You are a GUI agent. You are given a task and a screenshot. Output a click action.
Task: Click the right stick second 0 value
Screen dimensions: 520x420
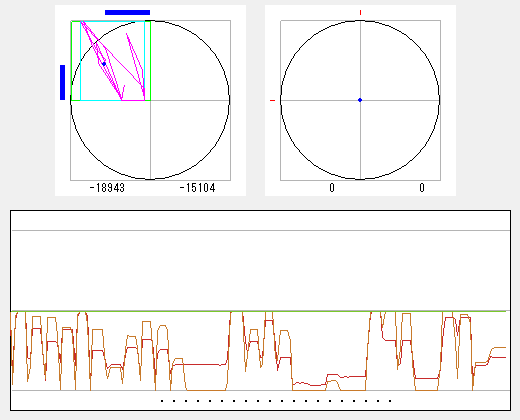[422, 188]
